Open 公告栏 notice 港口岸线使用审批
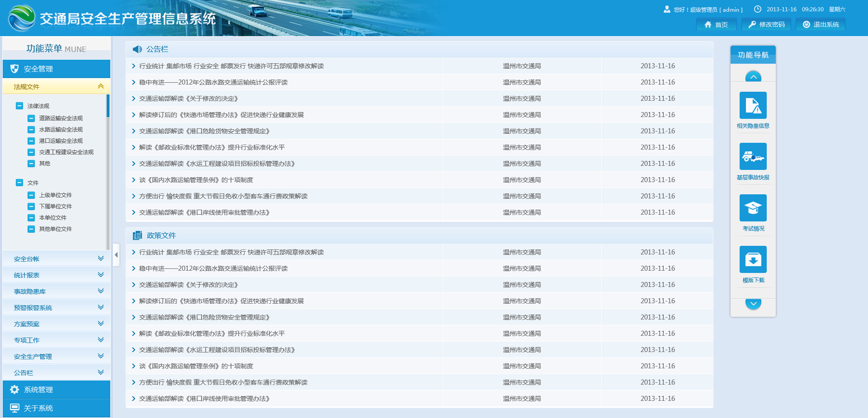 pos(204,212)
